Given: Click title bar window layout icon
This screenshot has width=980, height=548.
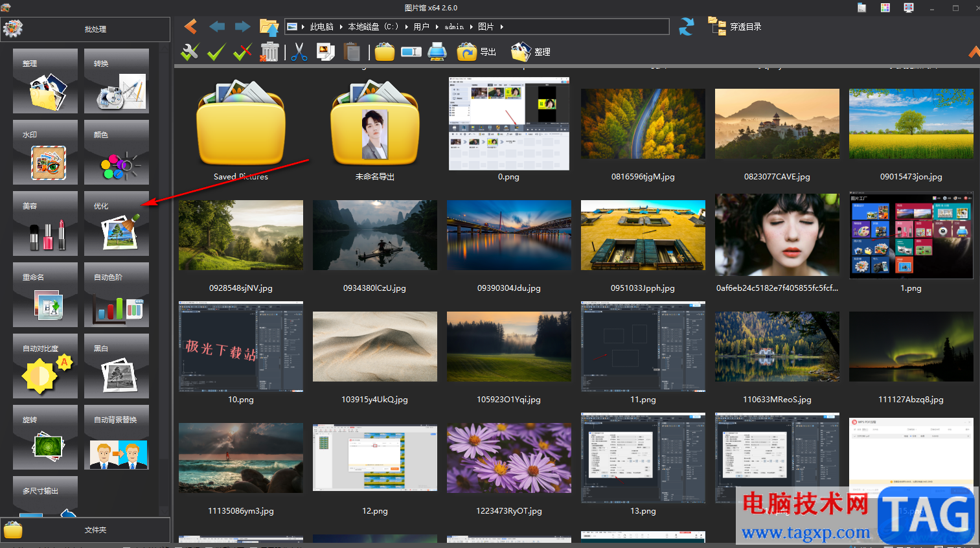Looking at the screenshot, I should (861, 8).
